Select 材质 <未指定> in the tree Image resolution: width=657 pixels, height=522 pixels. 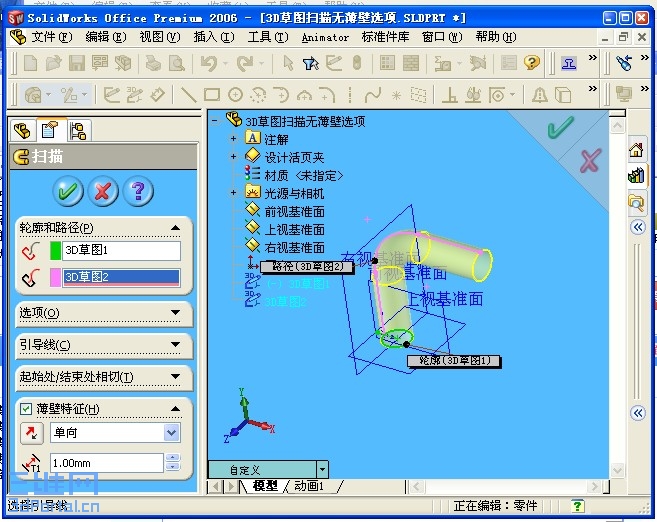tap(304, 176)
